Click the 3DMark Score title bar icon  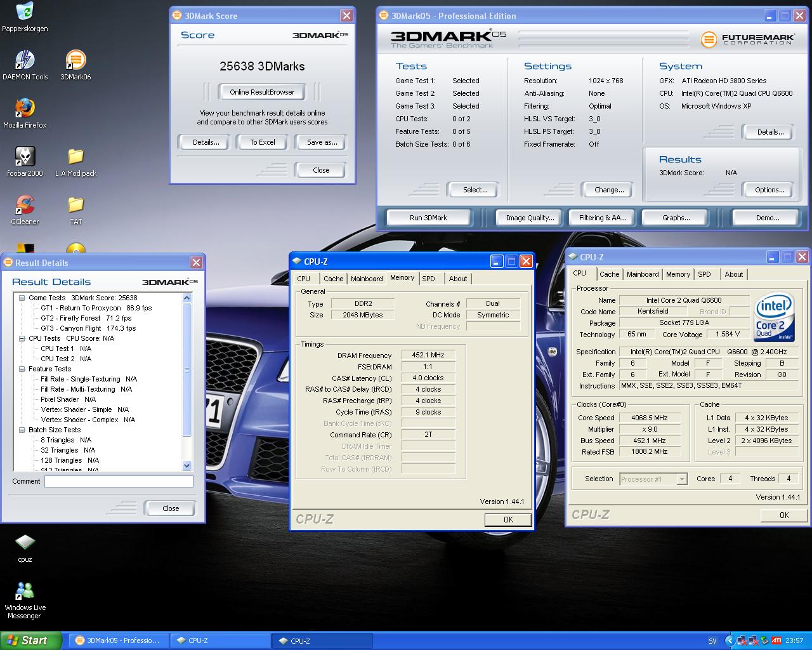177,15
